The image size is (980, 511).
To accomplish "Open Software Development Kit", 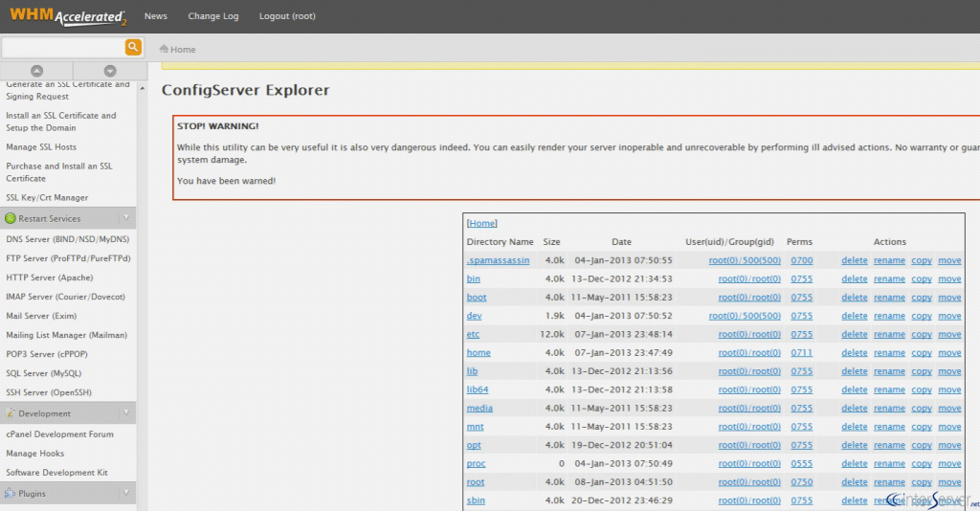I will (x=56, y=473).
